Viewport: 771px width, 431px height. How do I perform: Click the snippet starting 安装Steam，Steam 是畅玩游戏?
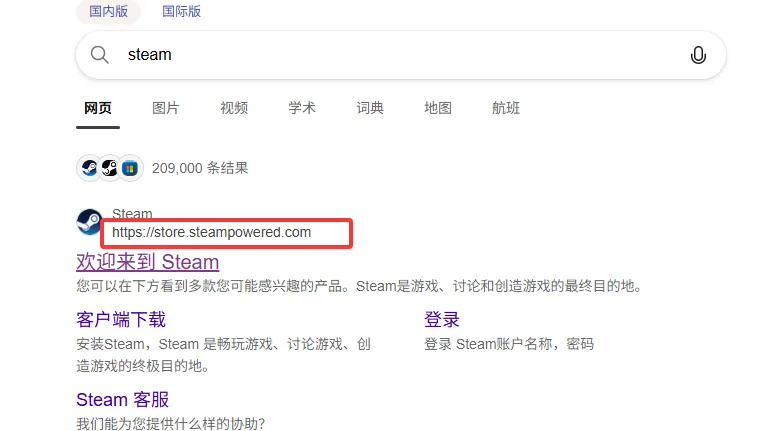coord(223,355)
